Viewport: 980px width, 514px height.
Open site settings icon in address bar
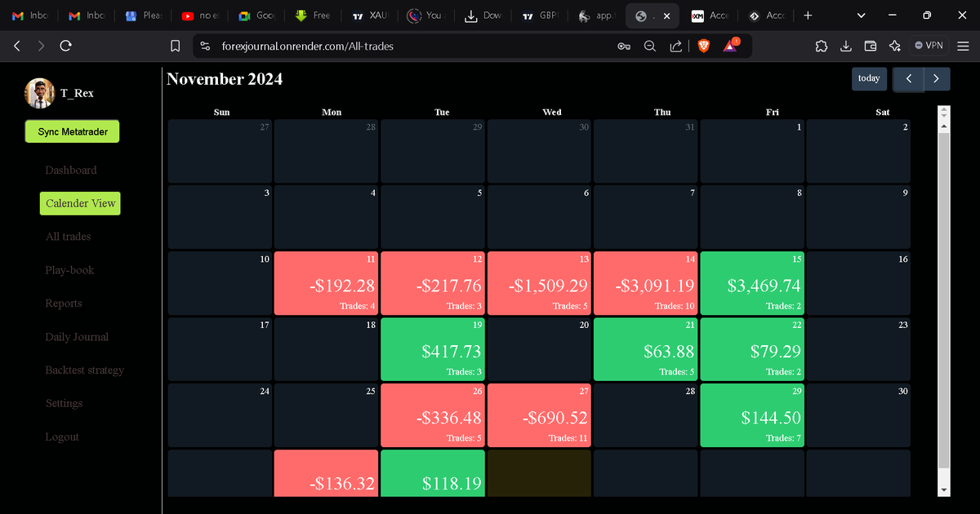(x=205, y=47)
